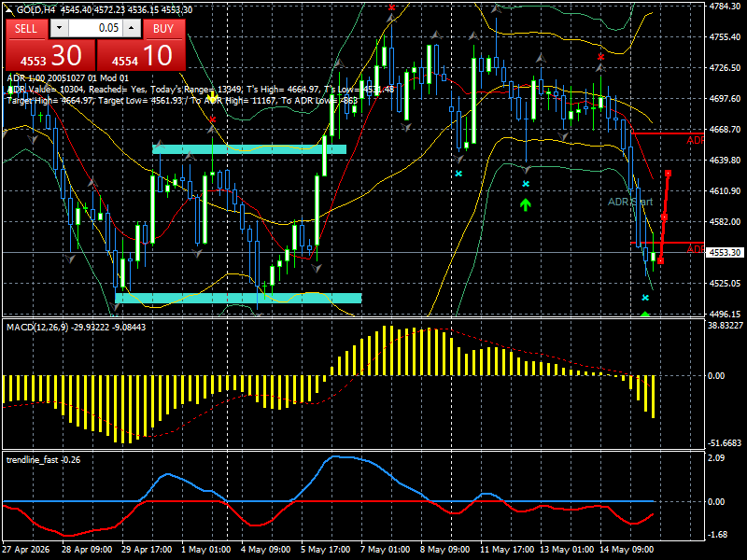Click the buy price tile showing 4554 10
The height and width of the screenshot is (560, 747).
[x=141, y=55]
